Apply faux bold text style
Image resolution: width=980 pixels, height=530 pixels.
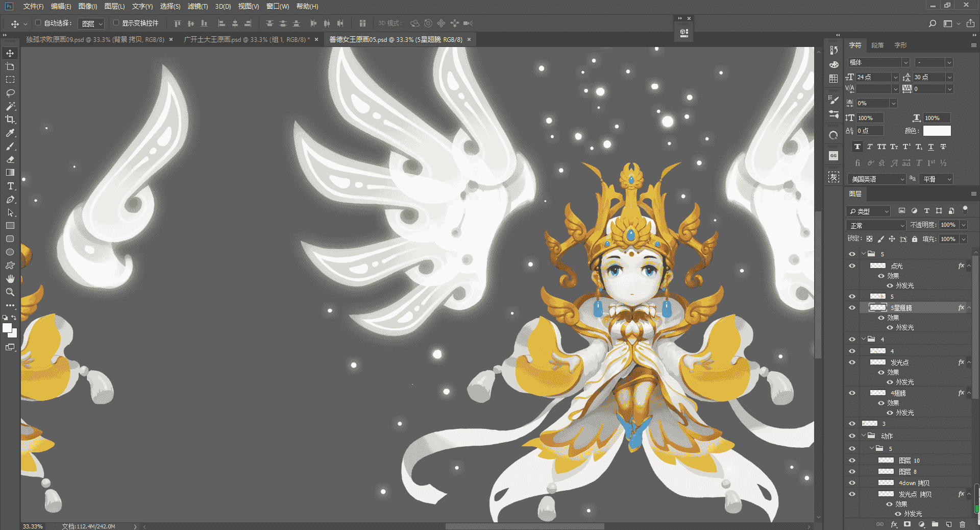857,147
